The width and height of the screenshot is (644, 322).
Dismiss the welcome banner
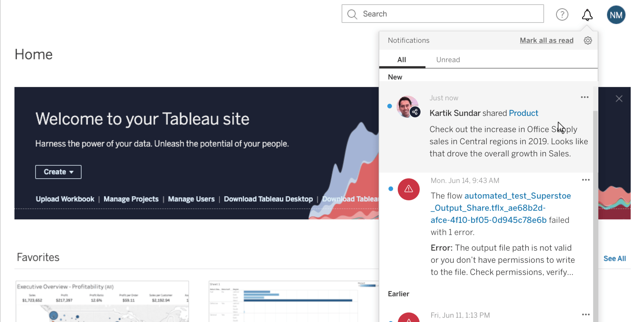coord(619,99)
